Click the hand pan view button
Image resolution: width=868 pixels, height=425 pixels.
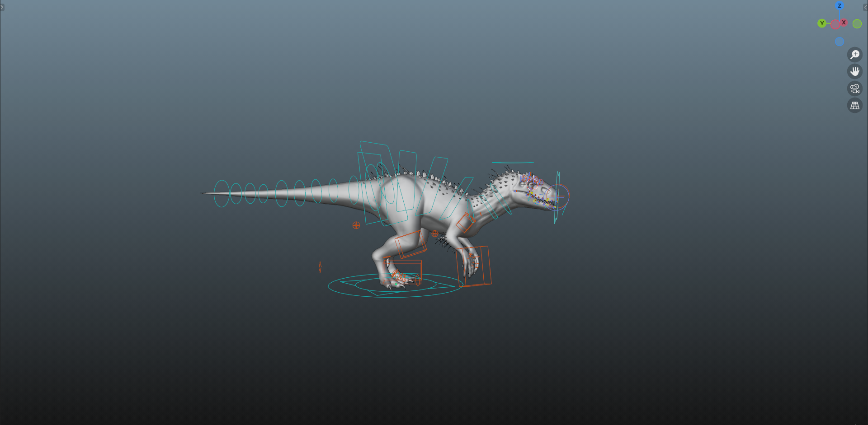855,71
